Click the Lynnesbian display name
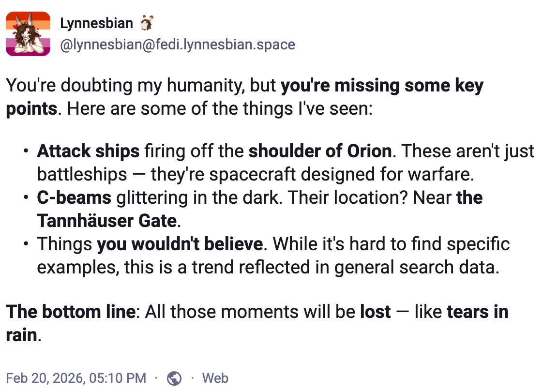 click(97, 23)
